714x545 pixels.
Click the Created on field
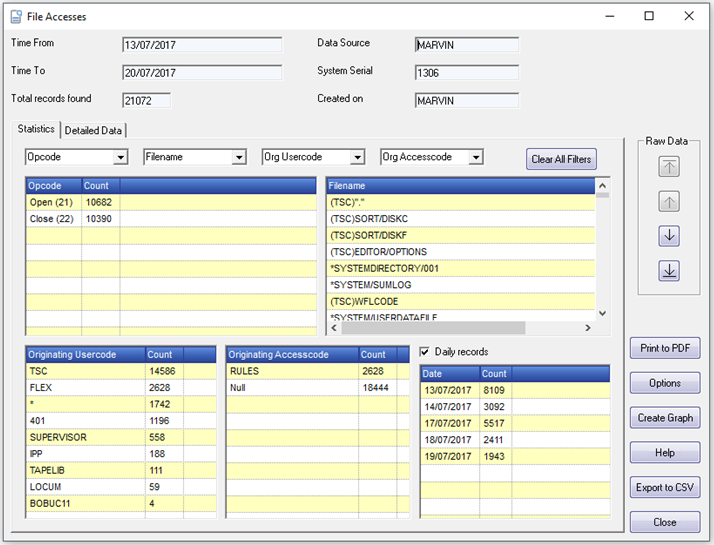tap(467, 101)
